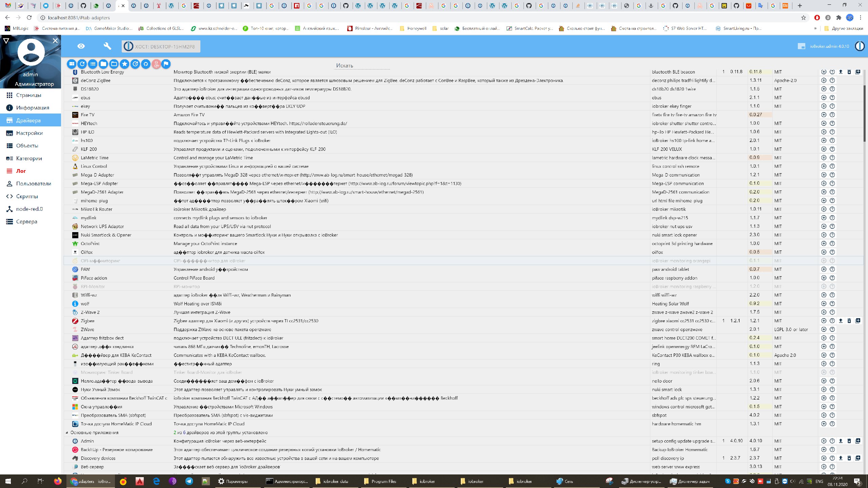The height and width of the screenshot is (488, 868).
Task: Add instance of deConz ZigBee adapter
Action: point(824,80)
